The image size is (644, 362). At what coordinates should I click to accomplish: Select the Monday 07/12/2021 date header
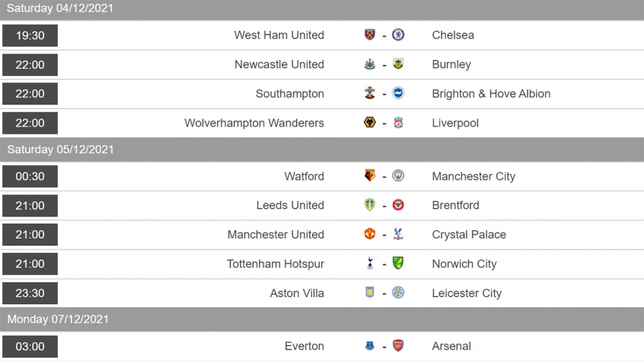[x=58, y=320]
